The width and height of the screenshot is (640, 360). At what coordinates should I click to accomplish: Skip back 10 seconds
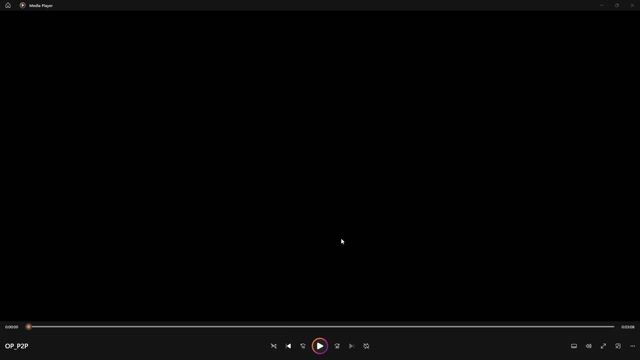coord(303,346)
